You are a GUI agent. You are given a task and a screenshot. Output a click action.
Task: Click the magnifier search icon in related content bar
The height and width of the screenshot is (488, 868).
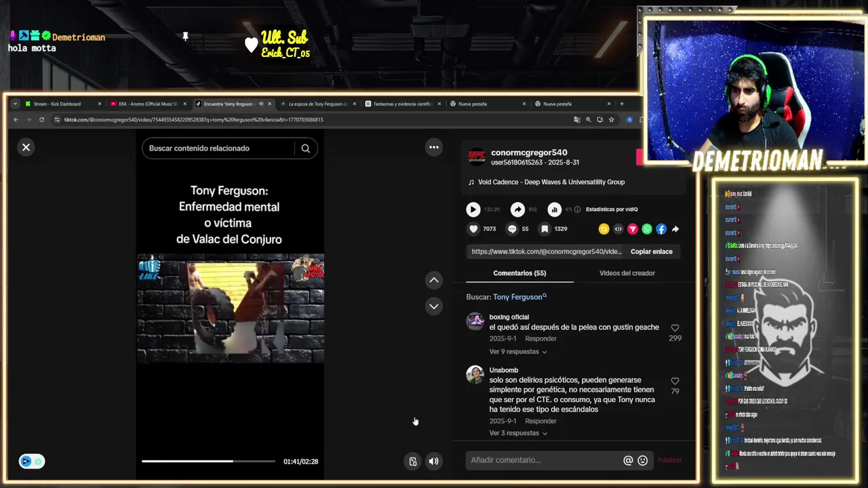(x=305, y=148)
